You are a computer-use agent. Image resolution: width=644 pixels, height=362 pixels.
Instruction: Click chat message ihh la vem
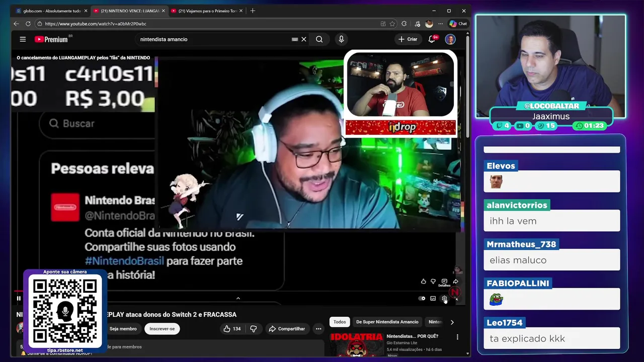coord(551,221)
